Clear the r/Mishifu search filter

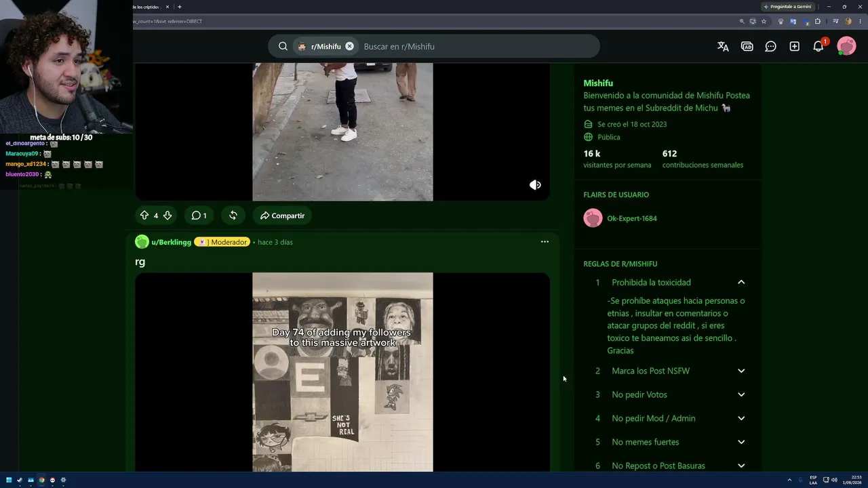tap(349, 46)
